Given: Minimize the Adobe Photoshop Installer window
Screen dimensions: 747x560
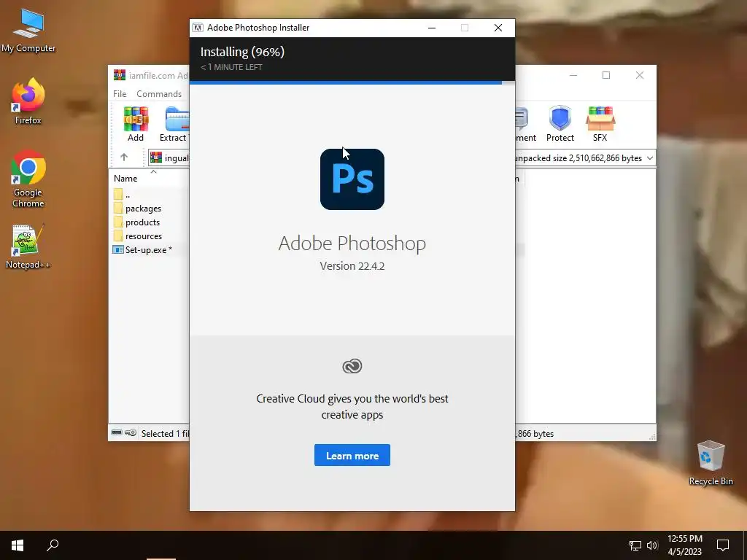Looking at the screenshot, I should 432,28.
